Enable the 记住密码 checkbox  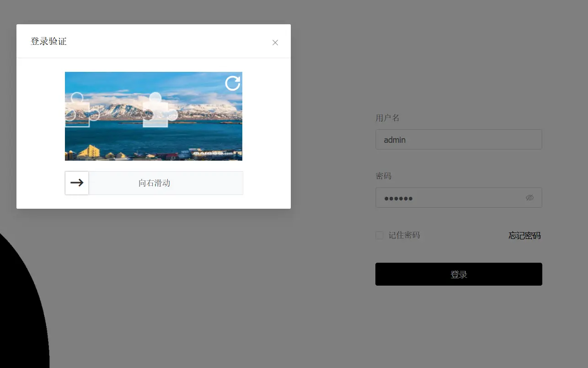coord(379,235)
